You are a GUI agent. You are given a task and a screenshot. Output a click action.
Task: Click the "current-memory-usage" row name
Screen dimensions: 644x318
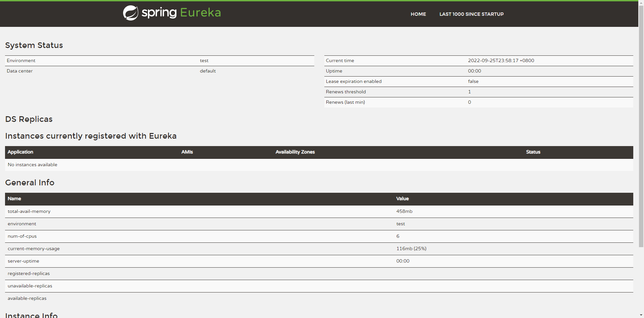pos(34,249)
